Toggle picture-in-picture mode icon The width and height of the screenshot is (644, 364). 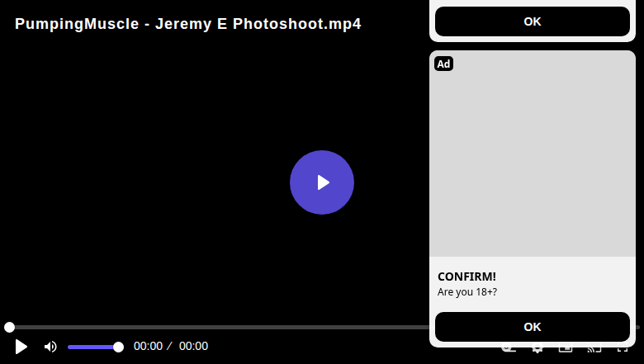pos(566,350)
